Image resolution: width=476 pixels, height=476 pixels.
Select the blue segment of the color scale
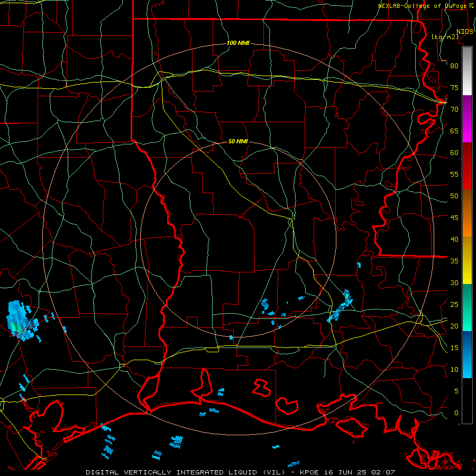467,354
